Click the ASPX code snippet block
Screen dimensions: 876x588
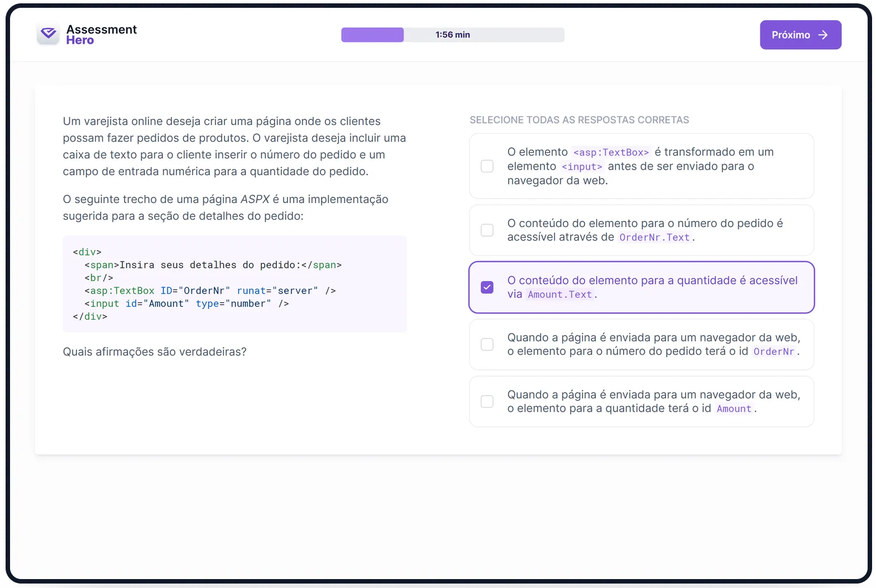point(234,284)
